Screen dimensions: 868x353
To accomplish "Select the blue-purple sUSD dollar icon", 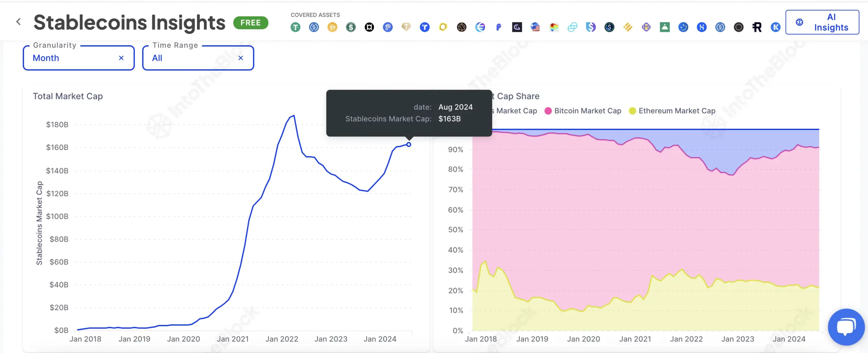I will pyautogui.click(x=591, y=27).
